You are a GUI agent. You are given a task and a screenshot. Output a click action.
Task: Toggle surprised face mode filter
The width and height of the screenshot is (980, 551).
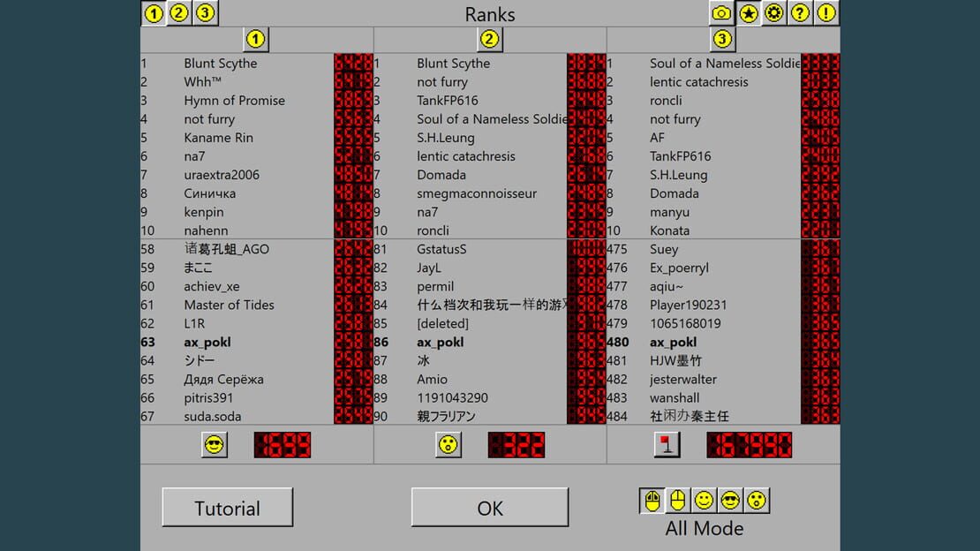click(x=757, y=501)
